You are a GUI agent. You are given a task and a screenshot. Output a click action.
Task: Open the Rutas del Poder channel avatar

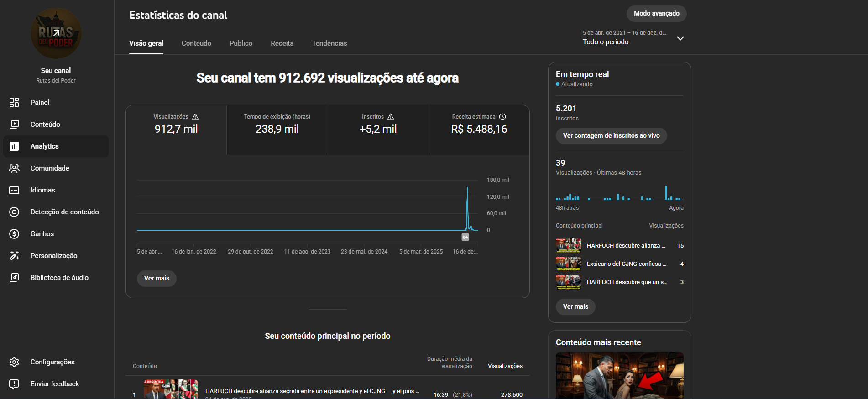pos(56,33)
